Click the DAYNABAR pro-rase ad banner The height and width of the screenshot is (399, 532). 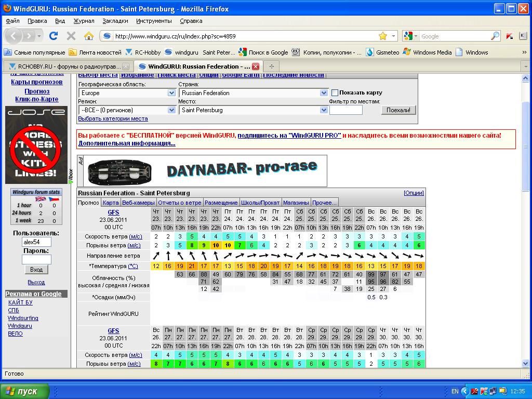tap(203, 170)
